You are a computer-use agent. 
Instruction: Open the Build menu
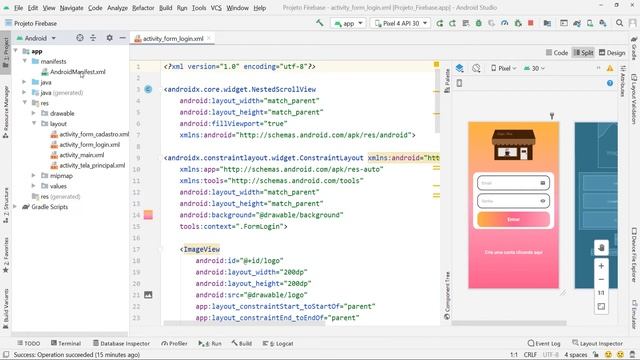pyautogui.click(x=165, y=8)
